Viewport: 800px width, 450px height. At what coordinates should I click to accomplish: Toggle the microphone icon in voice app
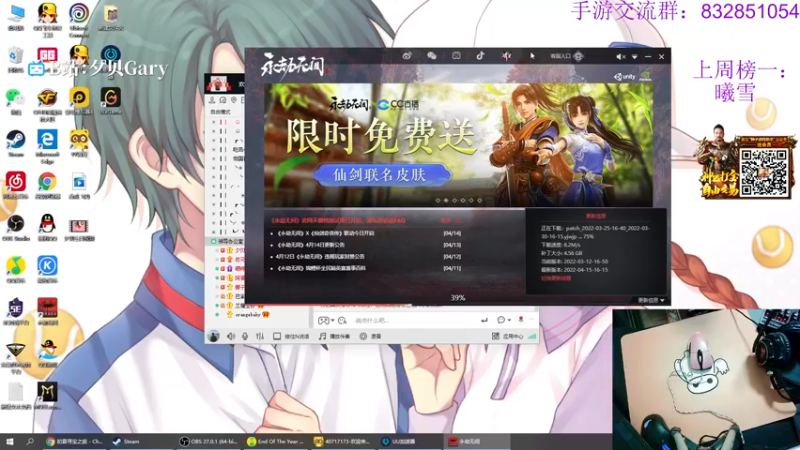[245, 336]
